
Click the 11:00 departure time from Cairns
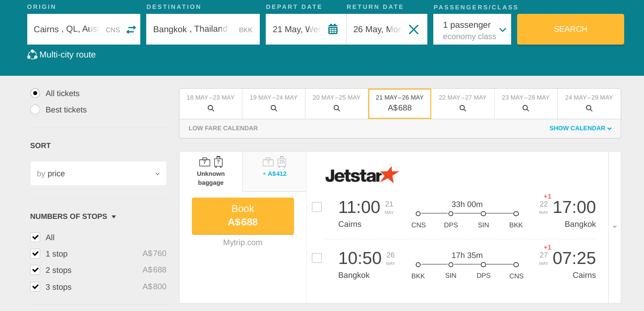359,207
